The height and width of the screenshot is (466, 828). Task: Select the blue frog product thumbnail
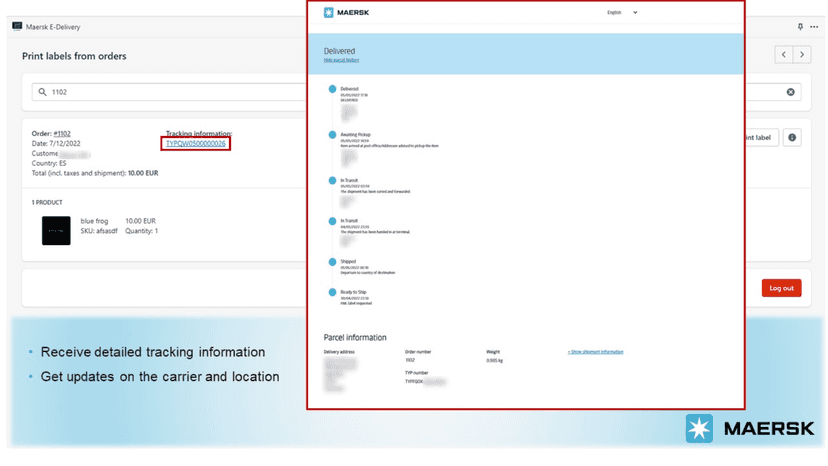(x=56, y=230)
